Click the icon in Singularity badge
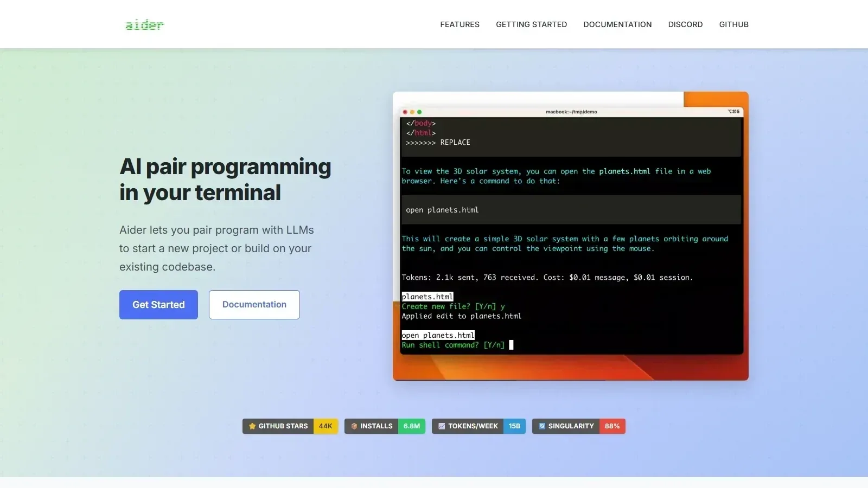The width and height of the screenshot is (868, 488). 541,426
